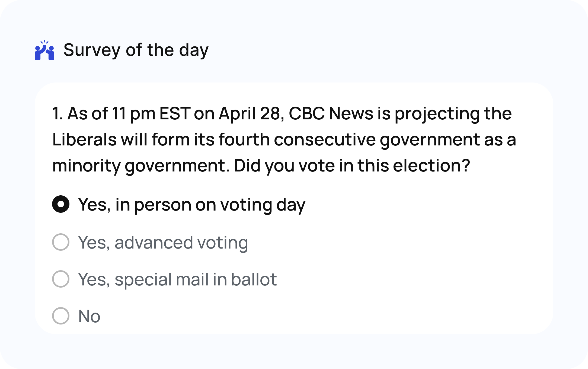This screenshot has width=588, height=369.
Task: Click the empty circle beside 'Yes, advanced voting'
Action: click(61, 242)
